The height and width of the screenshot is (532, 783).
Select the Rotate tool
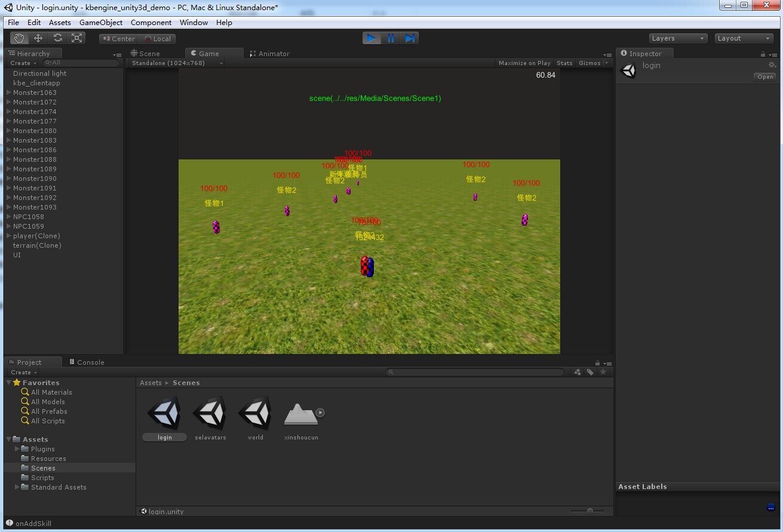[57, 38]
